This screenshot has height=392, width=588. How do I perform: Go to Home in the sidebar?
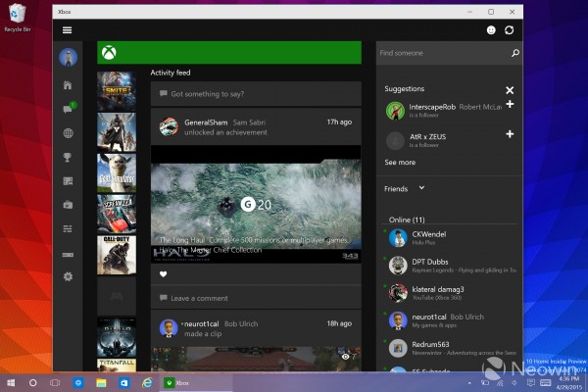pyautogui.click(x=67, y=85)
